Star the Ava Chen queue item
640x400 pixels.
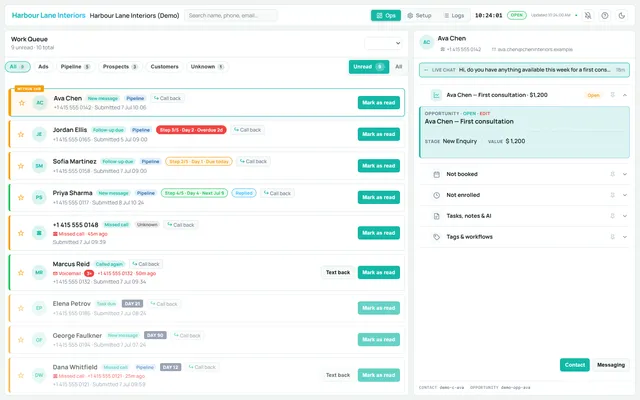(x=22, y=103)
